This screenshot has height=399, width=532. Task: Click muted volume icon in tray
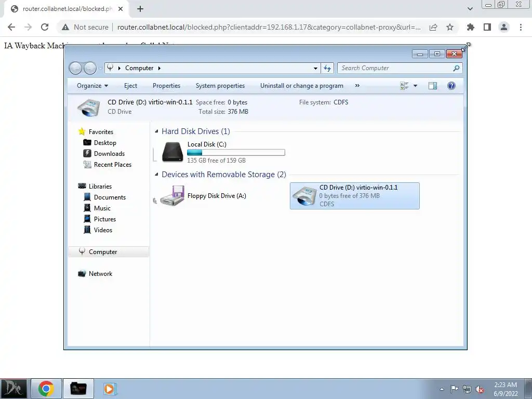coord(480,389)
